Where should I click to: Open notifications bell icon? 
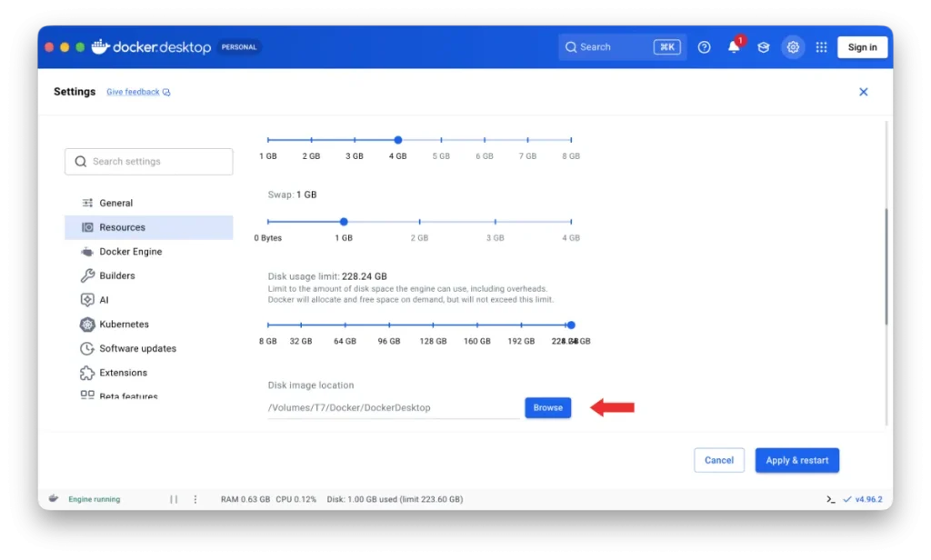point(734,47)
